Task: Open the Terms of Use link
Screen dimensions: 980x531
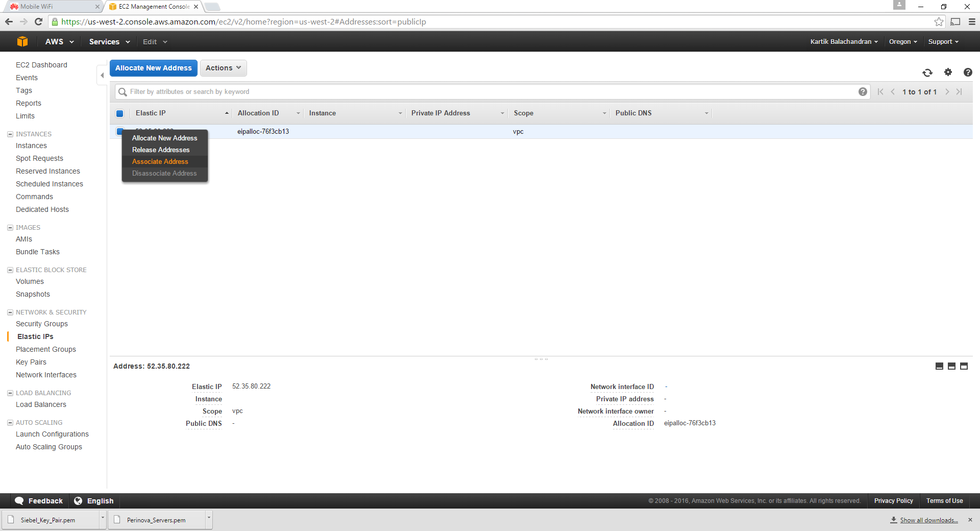Action: 944,501
